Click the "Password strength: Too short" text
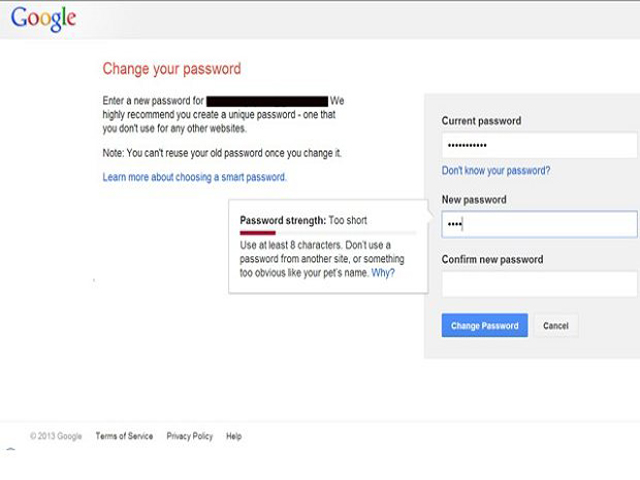The image size is (640, 480). click(x=304, y=219)
